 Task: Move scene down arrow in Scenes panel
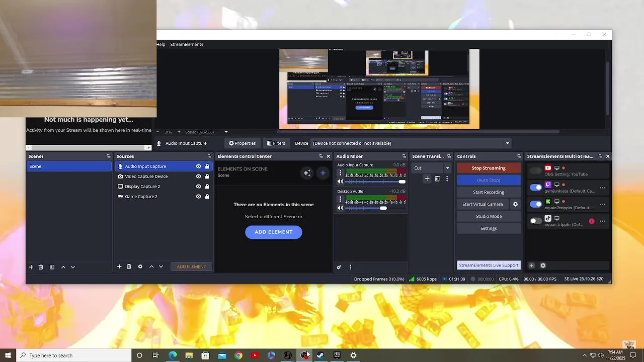72,267
